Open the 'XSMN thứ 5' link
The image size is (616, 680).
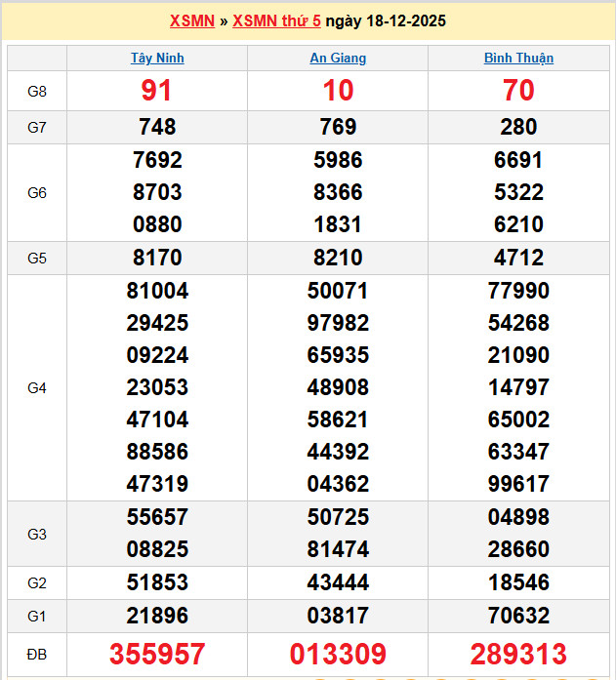pyautogui.click(x=276, y=20)
